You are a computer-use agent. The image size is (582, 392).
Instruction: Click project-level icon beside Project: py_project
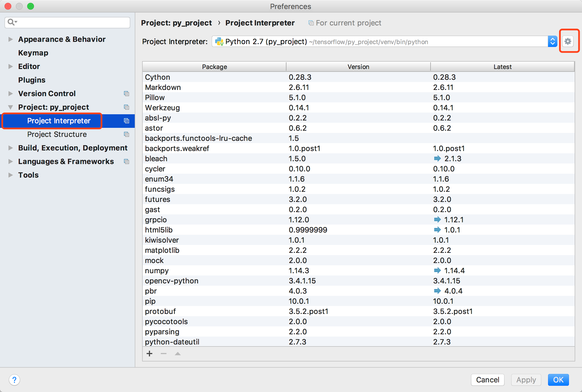point(127,107)
